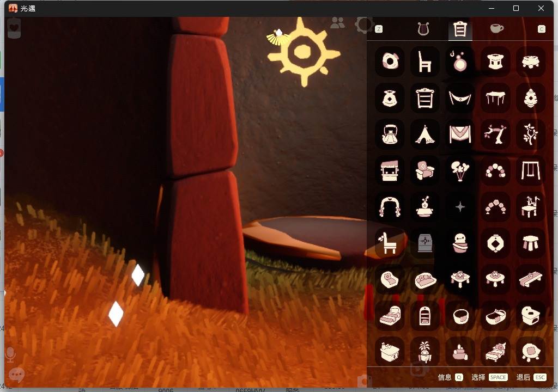Select the blossoming tree branch prop
Viewport: 558px width, 392px height.
tap(495, 134)
